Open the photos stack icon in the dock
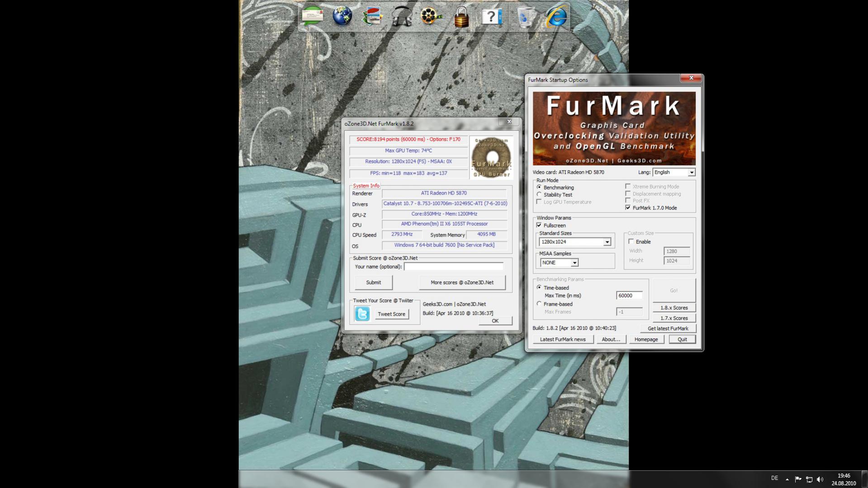 coord(372,17)
